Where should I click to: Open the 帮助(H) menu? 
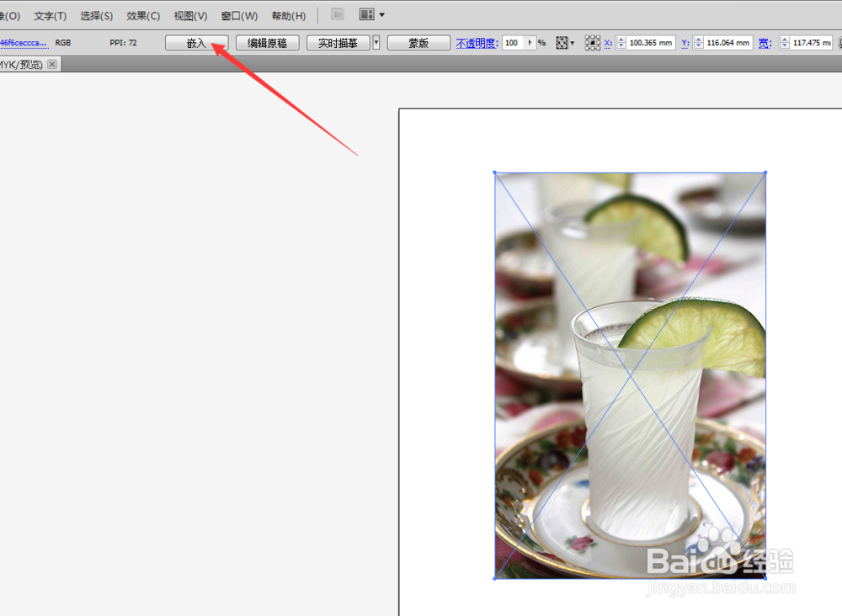289,16
